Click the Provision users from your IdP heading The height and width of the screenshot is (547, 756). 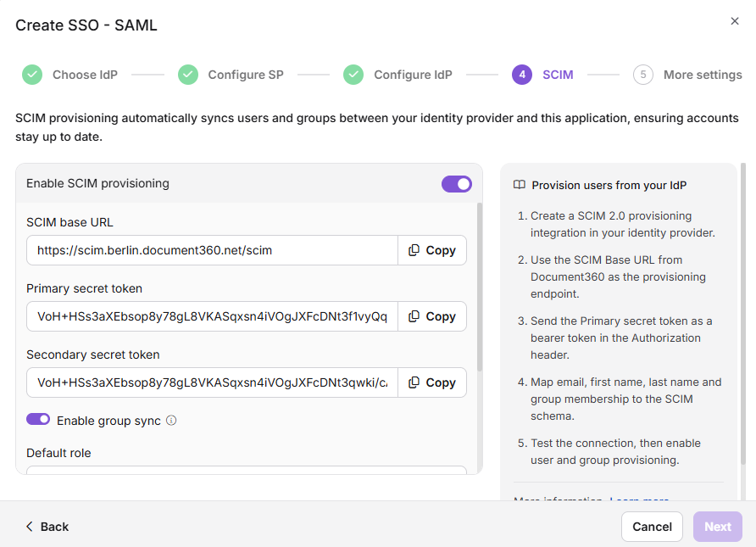coord(609,185)
